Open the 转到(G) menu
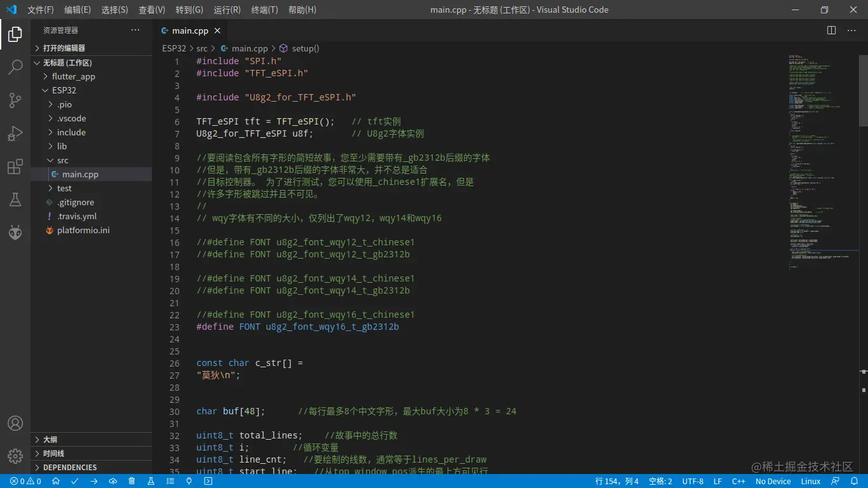This screenshot has width=868, height=488. pyautogui.click(x=189, y=10)
